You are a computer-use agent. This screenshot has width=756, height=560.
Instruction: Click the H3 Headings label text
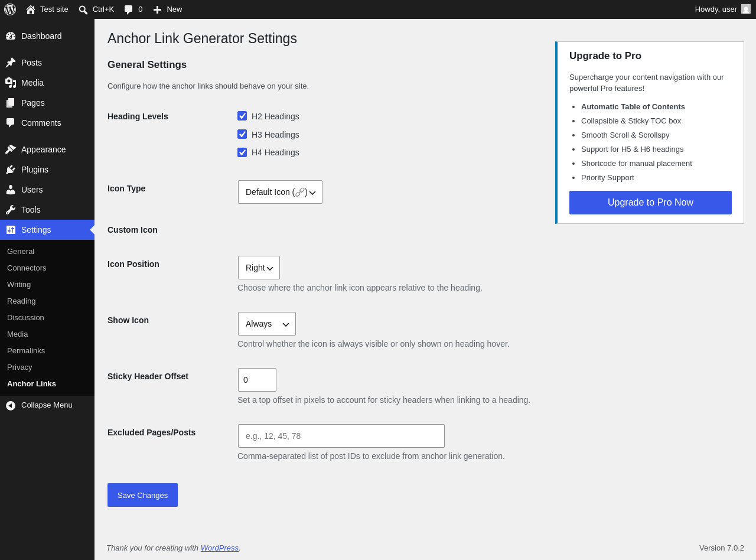coord(275,135)
